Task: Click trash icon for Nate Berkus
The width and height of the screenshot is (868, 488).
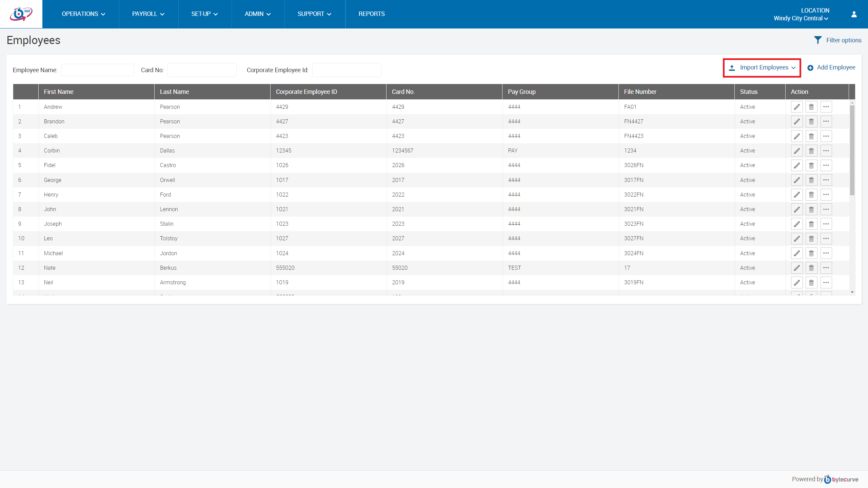Action: click(x=811, y=268)
